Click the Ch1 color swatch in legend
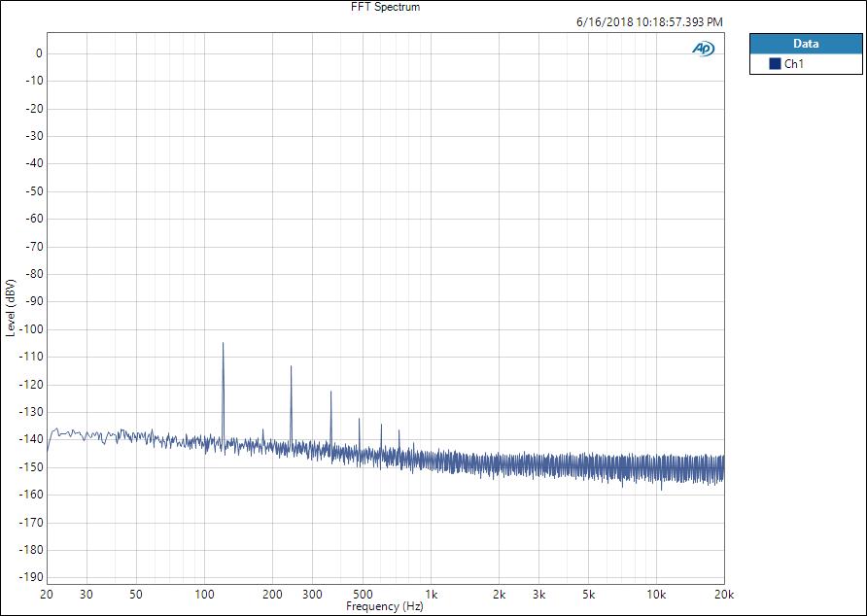This screenshot has width=867, height=616. pyautogui.click(x=775, y=63)
